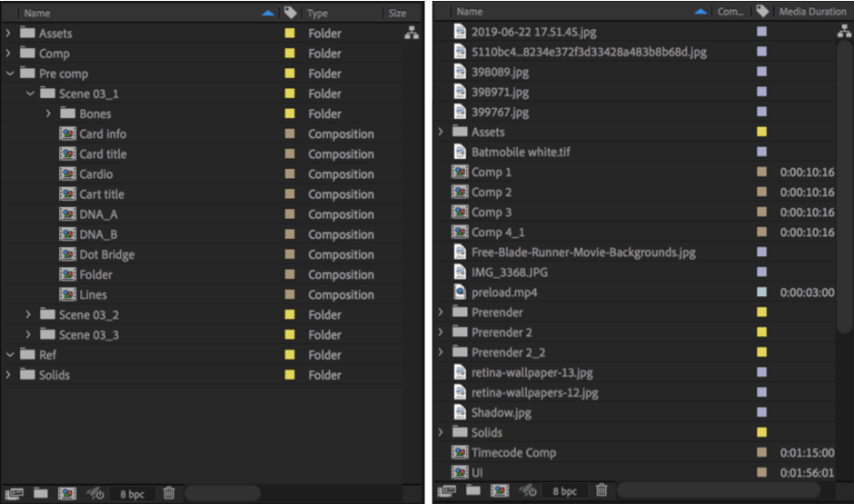
Task: Click yellow label swatch for Assets folder
Action: pyautogui.click(x=290, y=34)
